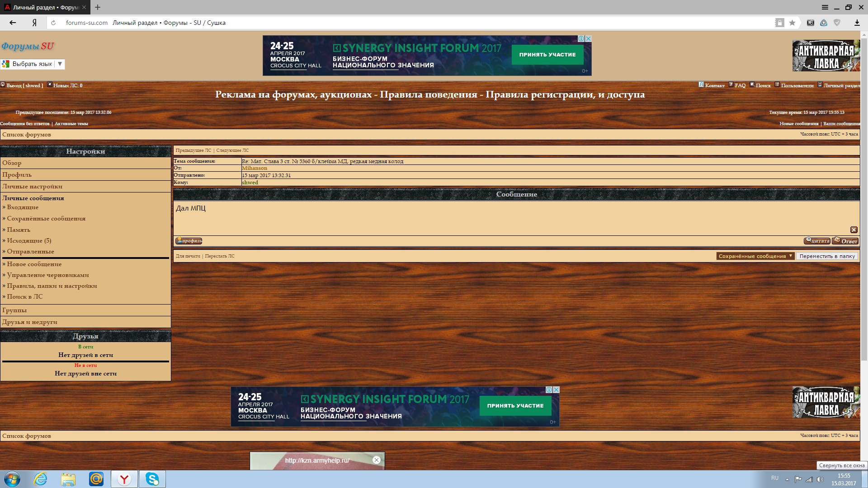
Task: Close the bottom Synergy ad with X
Action: point(556,389)
